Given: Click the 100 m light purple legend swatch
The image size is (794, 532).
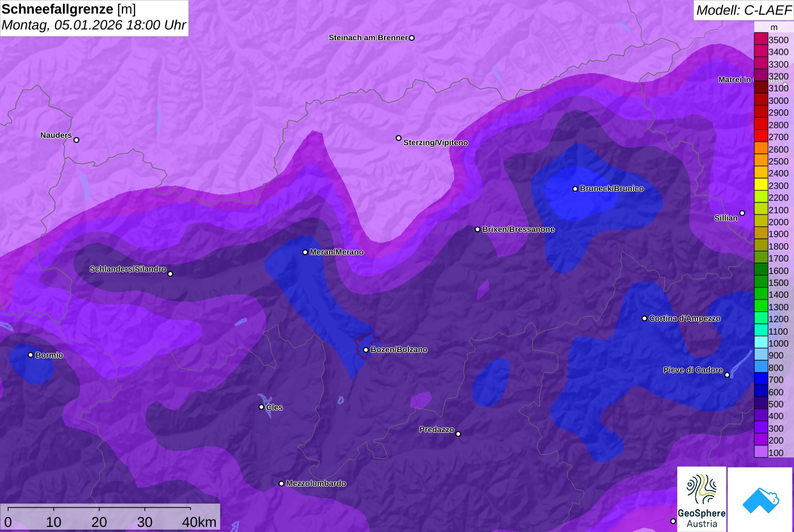Looking at the screenshot, I should coord(761,452).
